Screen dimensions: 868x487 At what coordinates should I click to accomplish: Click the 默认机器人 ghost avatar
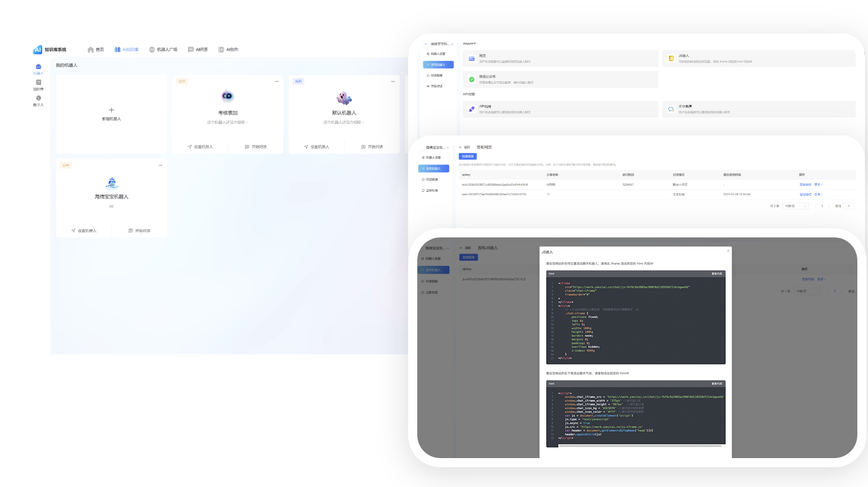344,97
